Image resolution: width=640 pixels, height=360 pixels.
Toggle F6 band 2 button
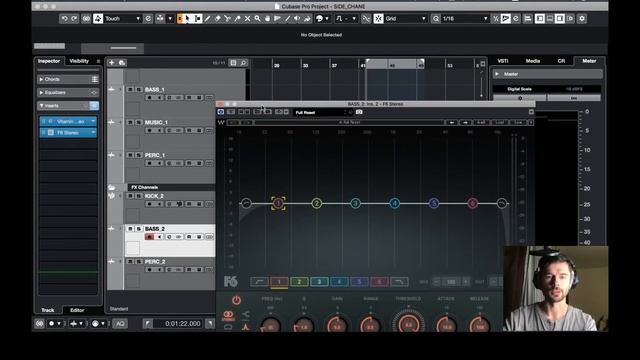pyautogui.click(x=299, y=282)
